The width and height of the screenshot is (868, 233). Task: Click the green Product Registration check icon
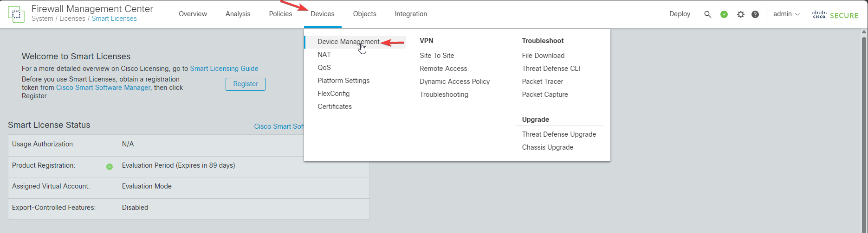(110, 167)
